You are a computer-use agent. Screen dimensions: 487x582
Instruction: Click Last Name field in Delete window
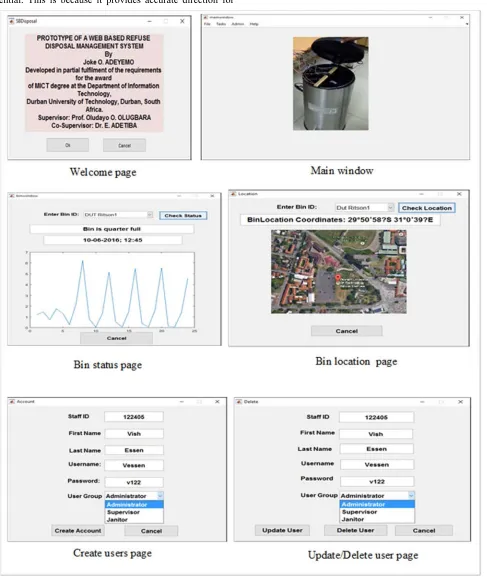point(376,449)
